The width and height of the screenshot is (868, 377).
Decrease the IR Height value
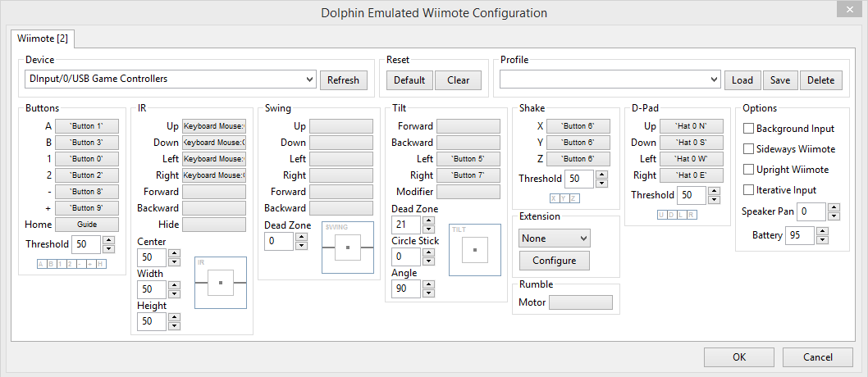[x=175, y=325]
